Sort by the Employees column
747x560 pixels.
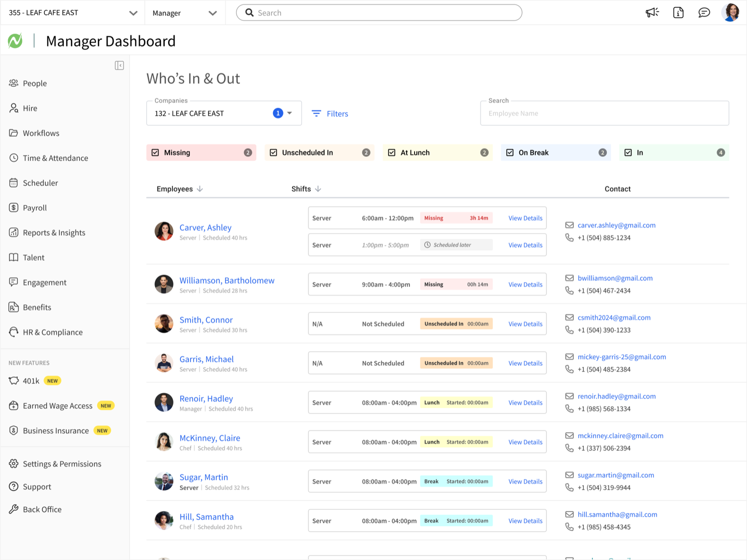pyautogui.click(x=179, y=189)
